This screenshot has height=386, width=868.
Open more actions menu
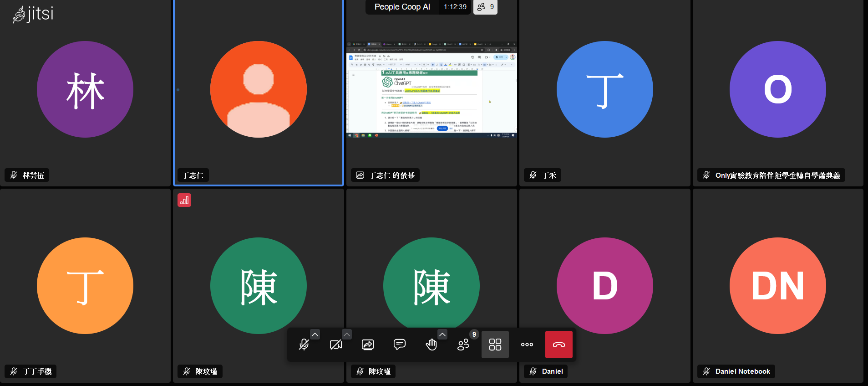click(x=527, y=345)
